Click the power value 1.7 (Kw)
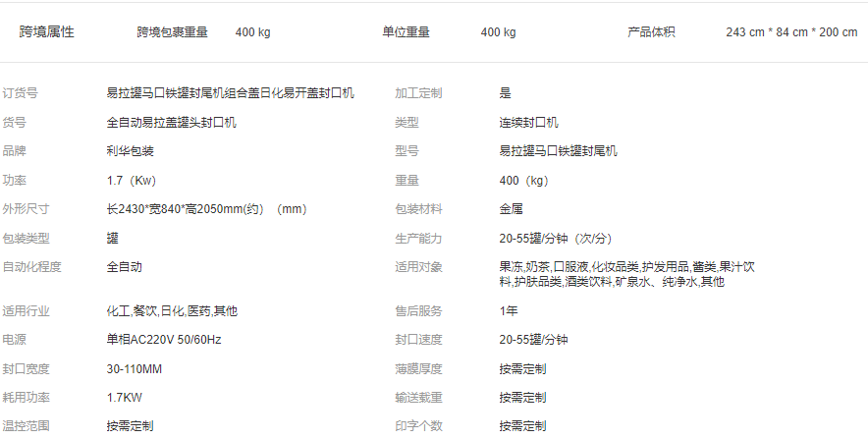Viewport: 868px width, 439px height. 132,181
